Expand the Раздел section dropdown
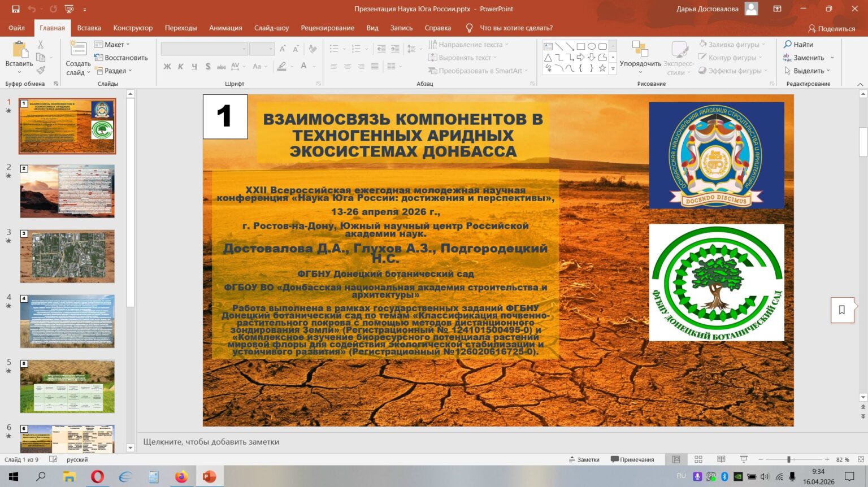 114,71
